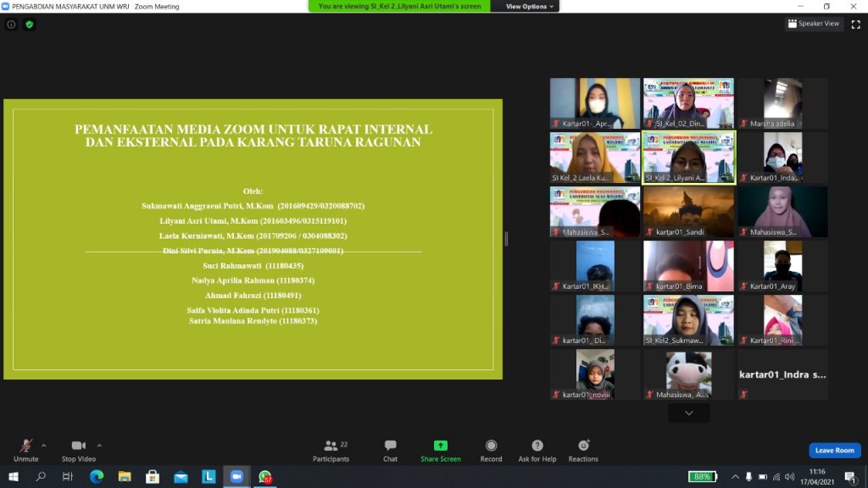Screen dimensions: 868x488
Task: Enter full screen mode
Action: 855,24
